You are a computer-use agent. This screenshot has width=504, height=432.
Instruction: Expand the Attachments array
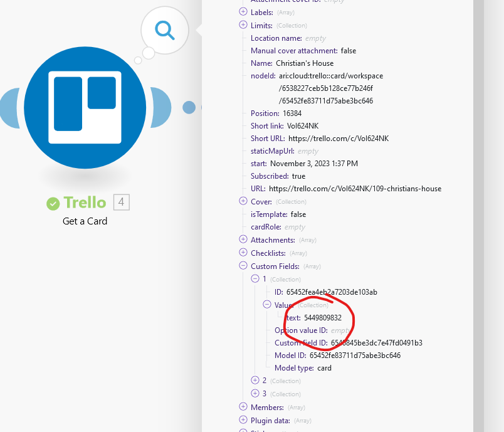tap(243, 240)
